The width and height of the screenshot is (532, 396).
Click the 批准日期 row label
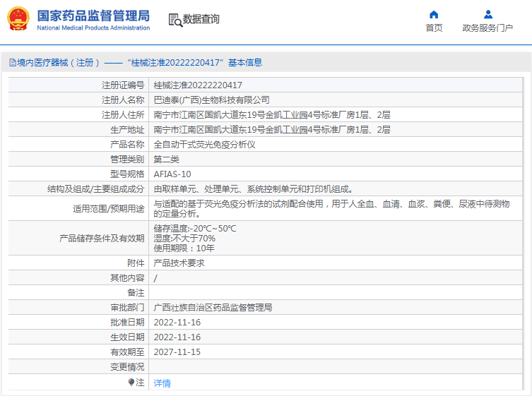127,323
